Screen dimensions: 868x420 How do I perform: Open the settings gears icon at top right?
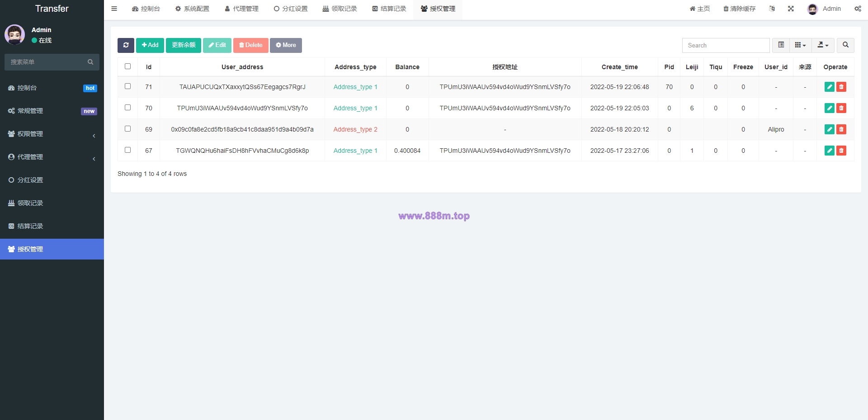858,9
